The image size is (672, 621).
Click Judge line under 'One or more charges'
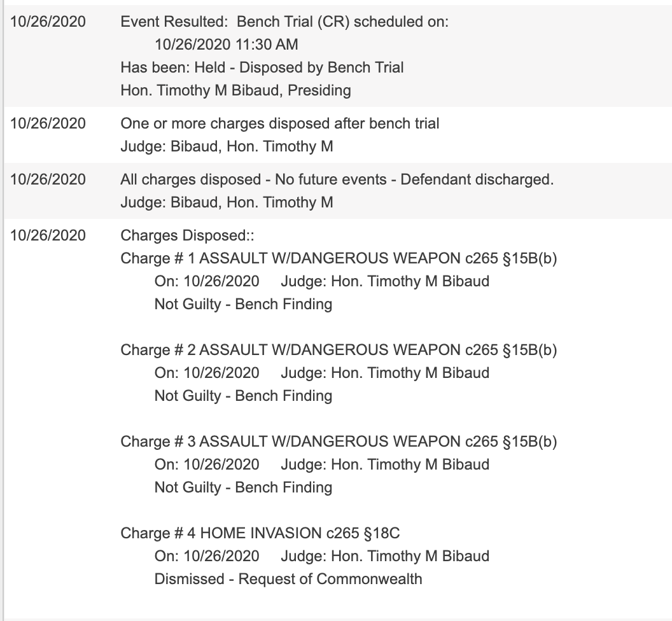227,146
